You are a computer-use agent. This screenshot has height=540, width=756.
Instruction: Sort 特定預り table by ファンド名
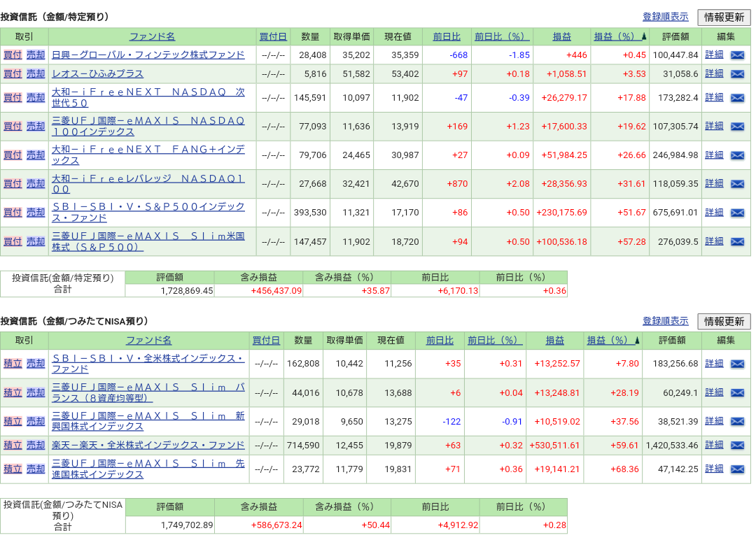153,36
